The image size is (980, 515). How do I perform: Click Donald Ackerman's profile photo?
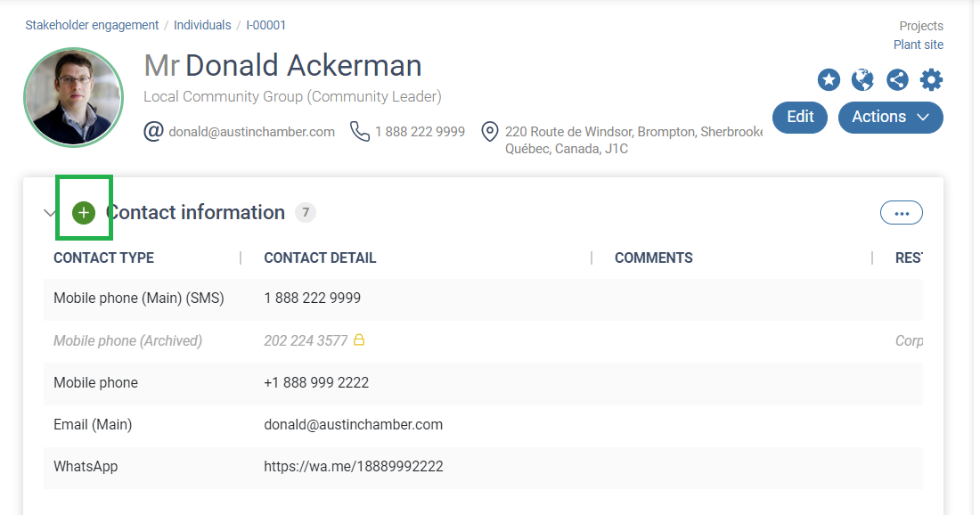point(73,97)
